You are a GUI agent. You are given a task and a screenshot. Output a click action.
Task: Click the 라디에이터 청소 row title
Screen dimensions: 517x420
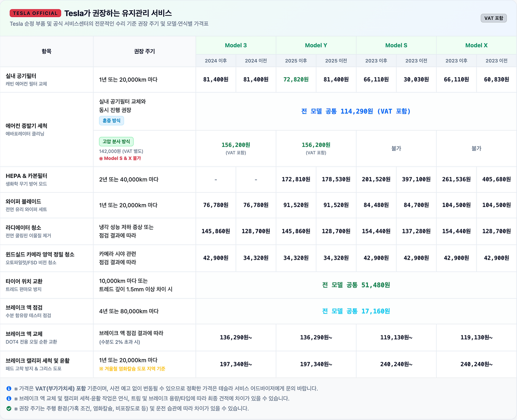coord(23,228)
